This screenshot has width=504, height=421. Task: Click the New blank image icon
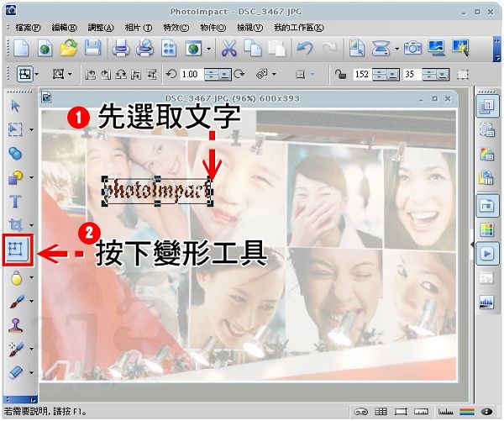pos(21,48)
